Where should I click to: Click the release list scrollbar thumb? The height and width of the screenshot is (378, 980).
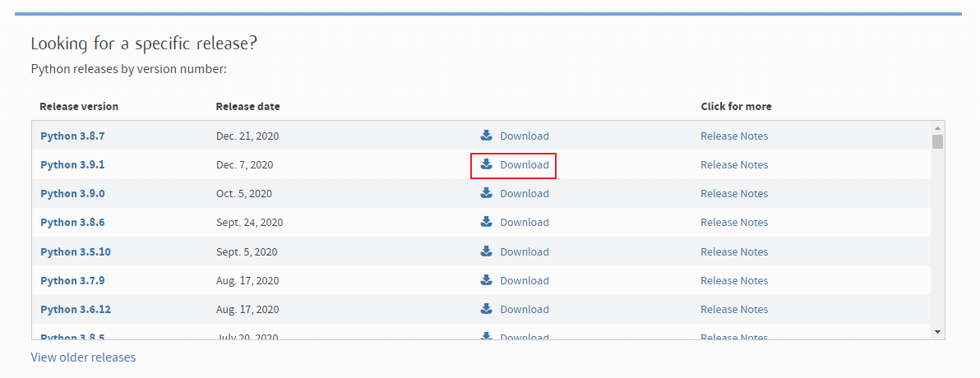click(x=937, y=141)
